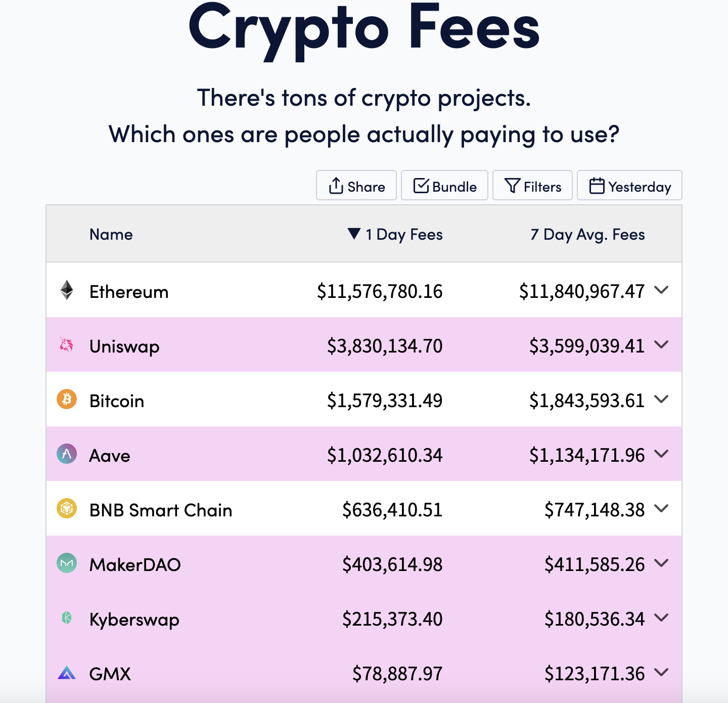Image resolution: width=728 pixels, height=703 pixels.
Task: Expand the Uniswap row chevron
Action: pyautogui.click(x=661, y=344)
